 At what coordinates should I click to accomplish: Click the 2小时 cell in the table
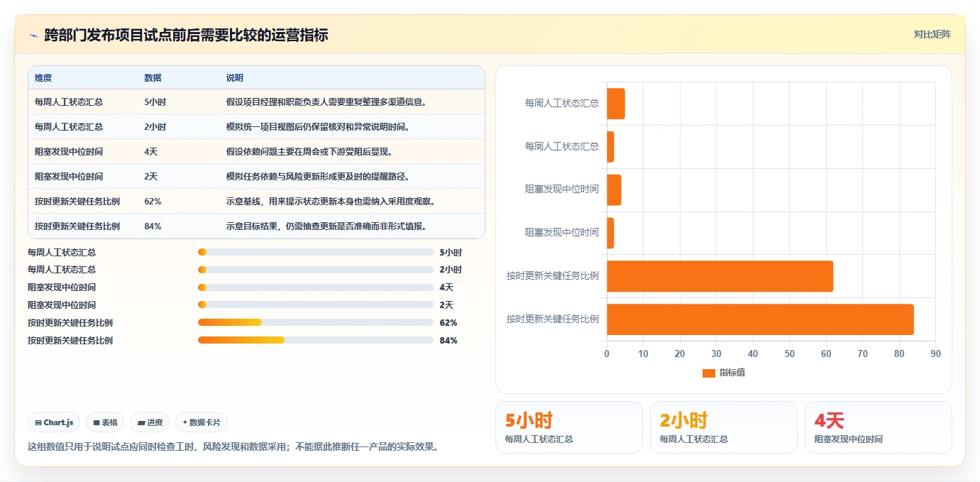(155, 127)
